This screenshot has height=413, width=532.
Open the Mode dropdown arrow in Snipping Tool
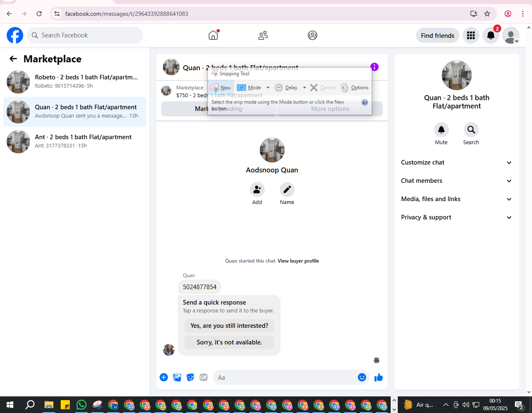pos(268,88)
